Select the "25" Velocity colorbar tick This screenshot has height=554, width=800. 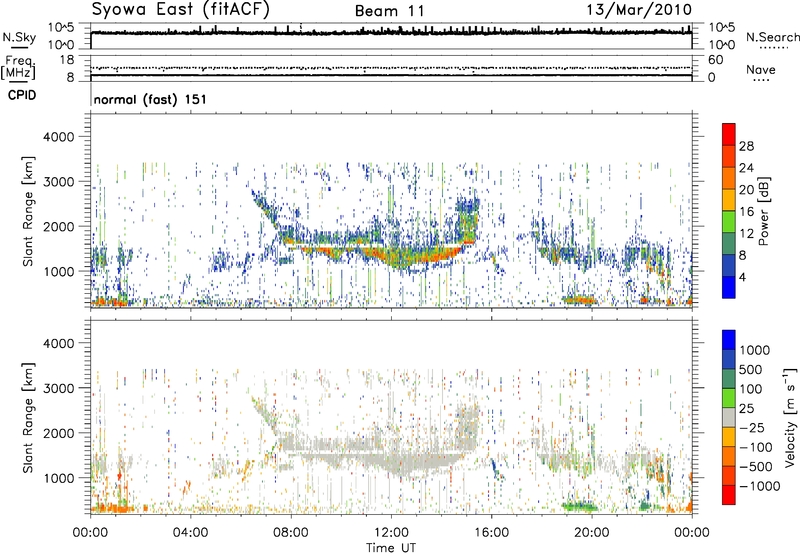coord(747,409)
